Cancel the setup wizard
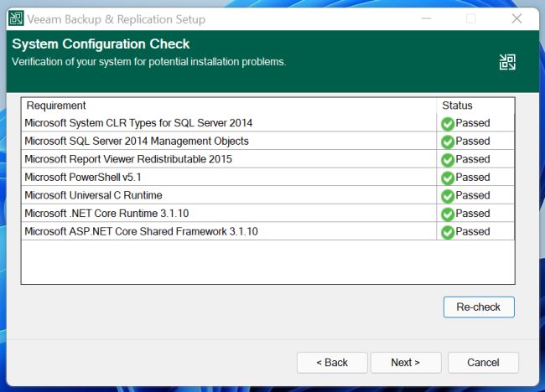The height and width of the screenshot is (392, 545). click(x=483, y=363)
